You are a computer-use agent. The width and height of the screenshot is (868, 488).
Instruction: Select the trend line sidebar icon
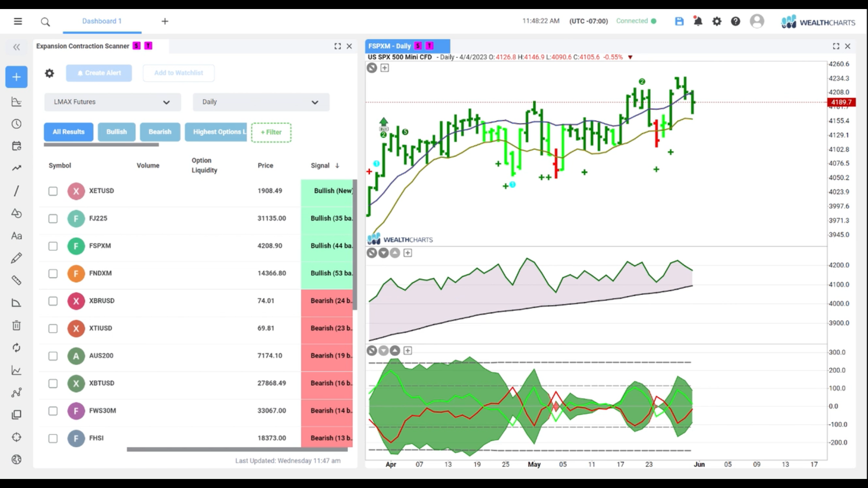(16, 168)
